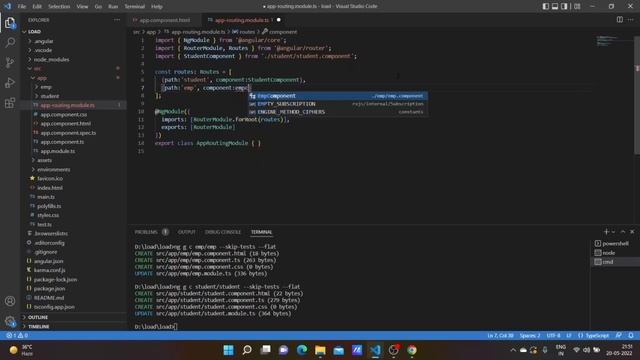This screenshot has height=360, width=640.
Task: Select ENGINE_METHOD_CIPHERS autocomplete suggestion
Action: (338, 112)
